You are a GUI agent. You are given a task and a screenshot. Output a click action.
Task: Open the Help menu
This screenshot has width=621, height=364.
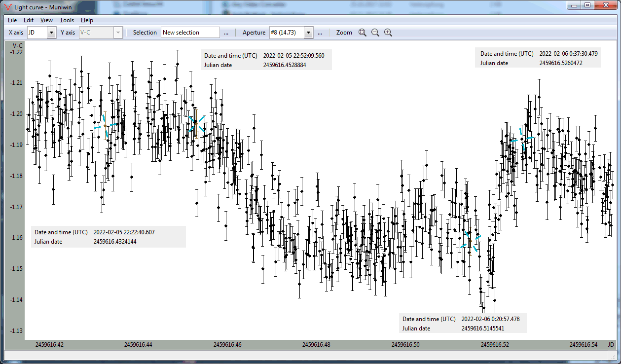tap(87, 20)
